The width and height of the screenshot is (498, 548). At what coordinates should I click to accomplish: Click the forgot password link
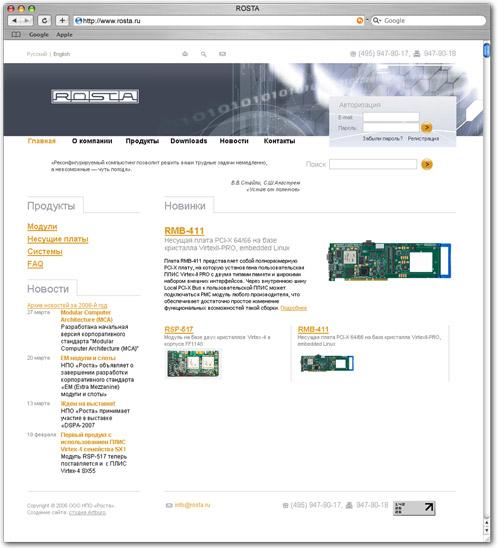click(x=382, y=139)
